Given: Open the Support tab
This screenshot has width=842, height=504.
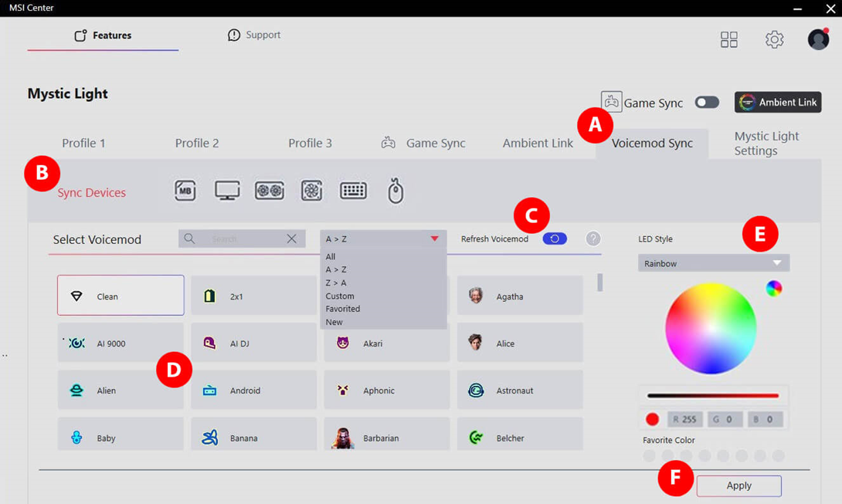Looking at the screenshot, I should point(254,35).
